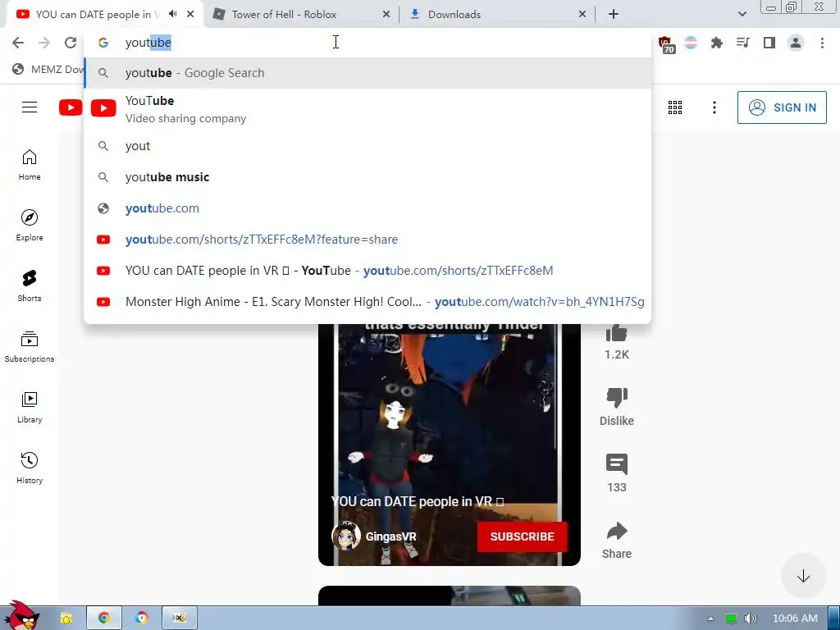Open Chrome three-dot menu

click(x=822, y=43)
